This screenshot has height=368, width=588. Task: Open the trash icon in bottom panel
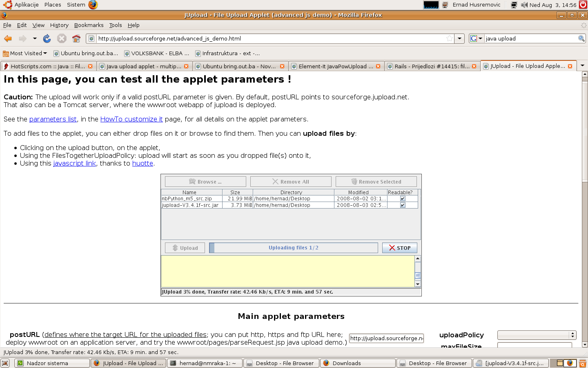click(583, 363)
